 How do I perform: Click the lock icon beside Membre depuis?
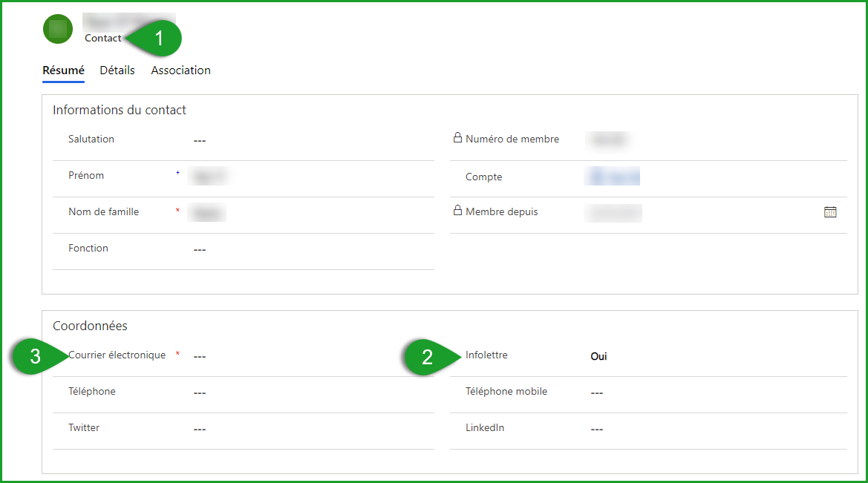pyautogui.click(x=456, y=210)
